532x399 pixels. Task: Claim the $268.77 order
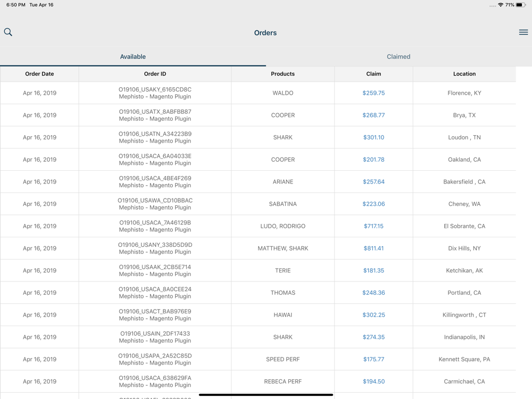click(373, 115)
